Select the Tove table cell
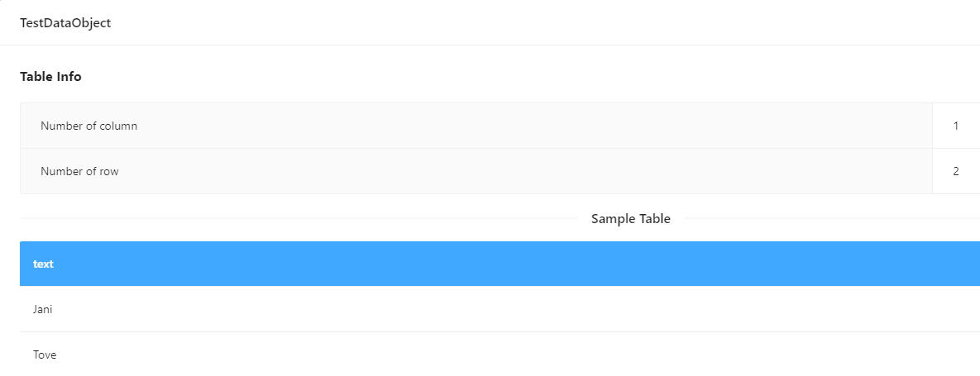This screenshot has height=376, width=980. (45, 355)
